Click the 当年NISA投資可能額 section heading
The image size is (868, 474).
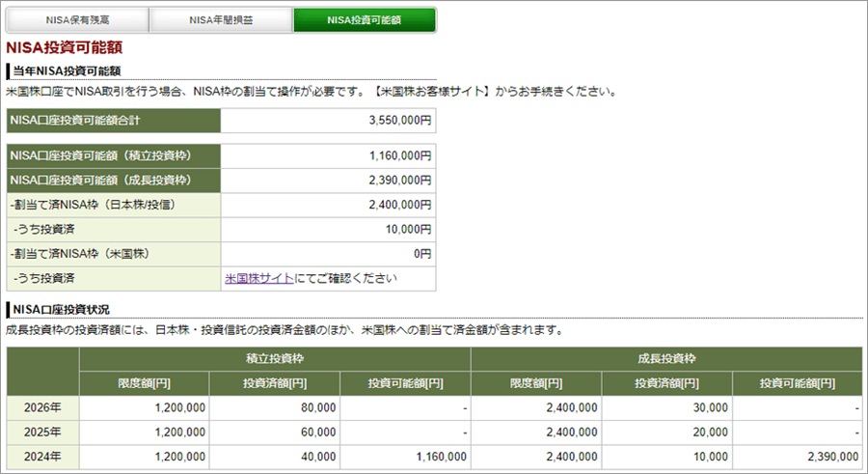click(x=67, y=71)
